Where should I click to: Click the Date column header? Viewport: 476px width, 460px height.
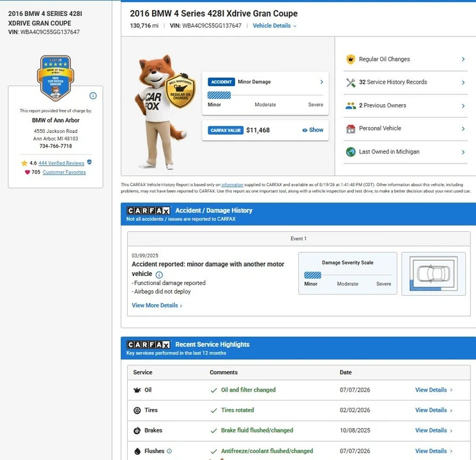click(346, 372)
